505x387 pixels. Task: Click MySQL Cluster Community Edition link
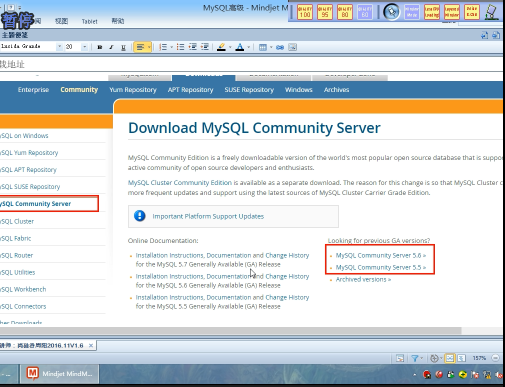[180, 183]
